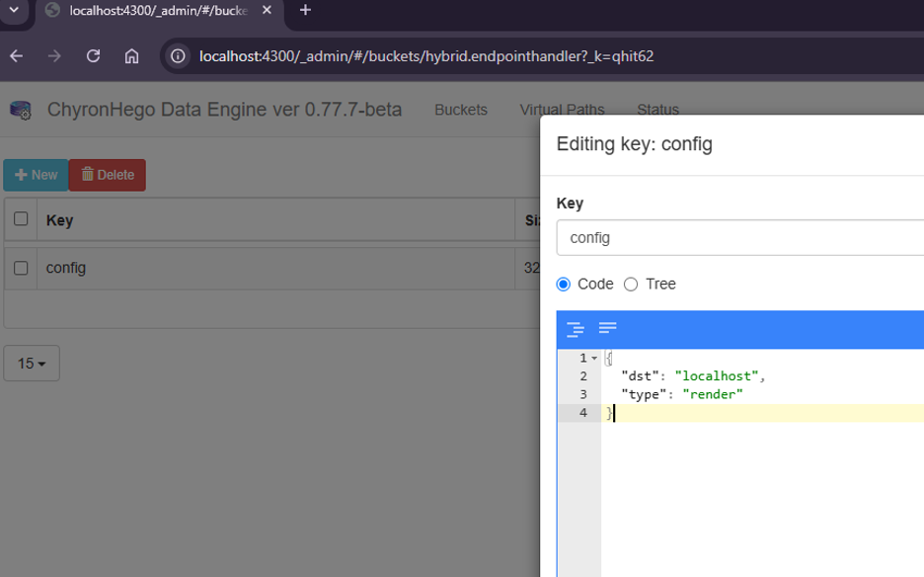The width and height of the screenshot is (924, 577).
Task: Select the Tree radio button
Action: pos(631,285)
